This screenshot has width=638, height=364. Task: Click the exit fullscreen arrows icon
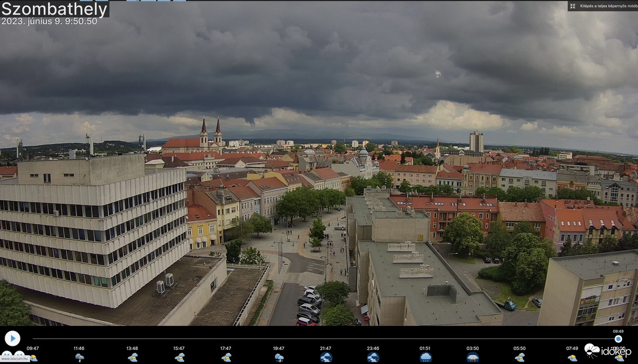click(x=571, y=7)
